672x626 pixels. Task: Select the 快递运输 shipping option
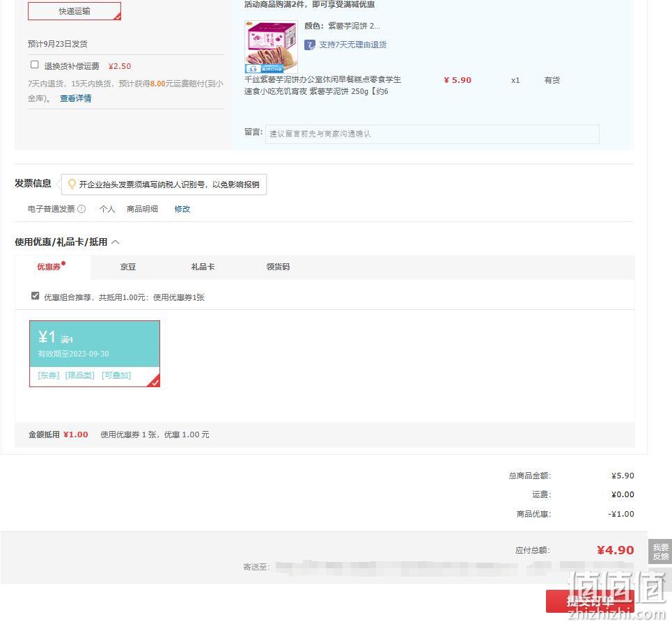(x=75, y=11)
